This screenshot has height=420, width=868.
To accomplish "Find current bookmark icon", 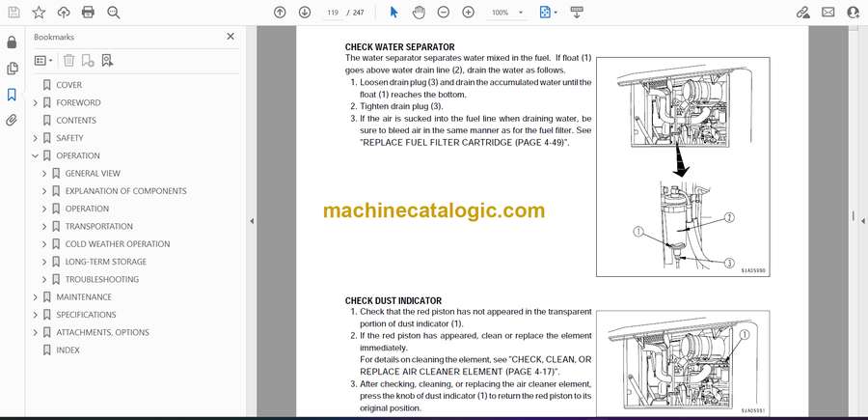I will [107, 61].
